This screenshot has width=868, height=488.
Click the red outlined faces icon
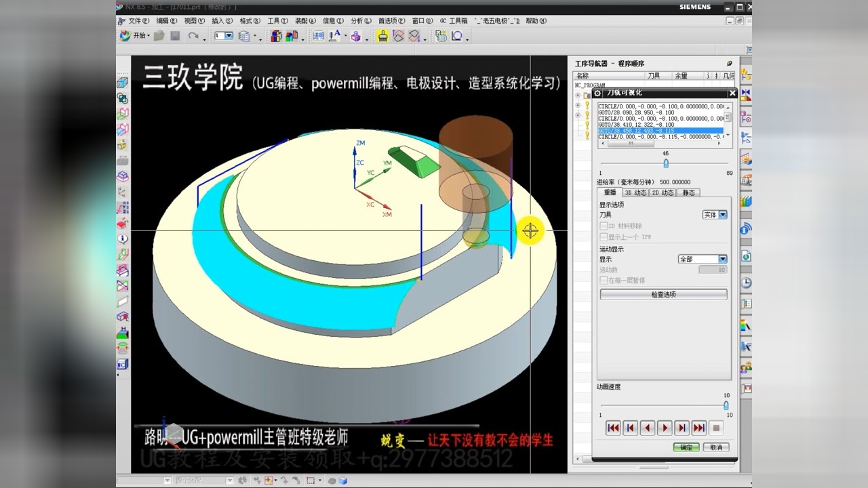point(399,36)
